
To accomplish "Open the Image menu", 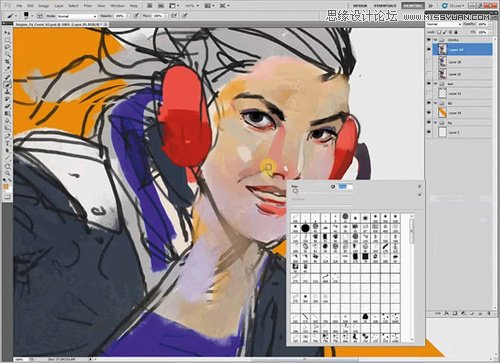I will click(x=44, y=6).
